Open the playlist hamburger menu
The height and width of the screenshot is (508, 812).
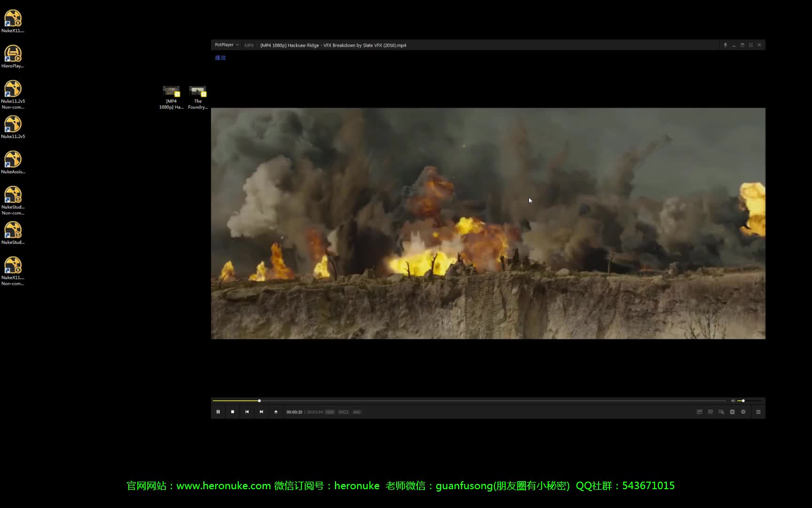pos(758,412)
